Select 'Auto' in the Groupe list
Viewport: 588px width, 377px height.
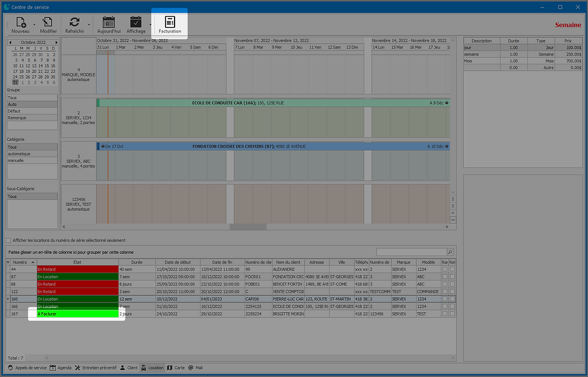point(32,104)
